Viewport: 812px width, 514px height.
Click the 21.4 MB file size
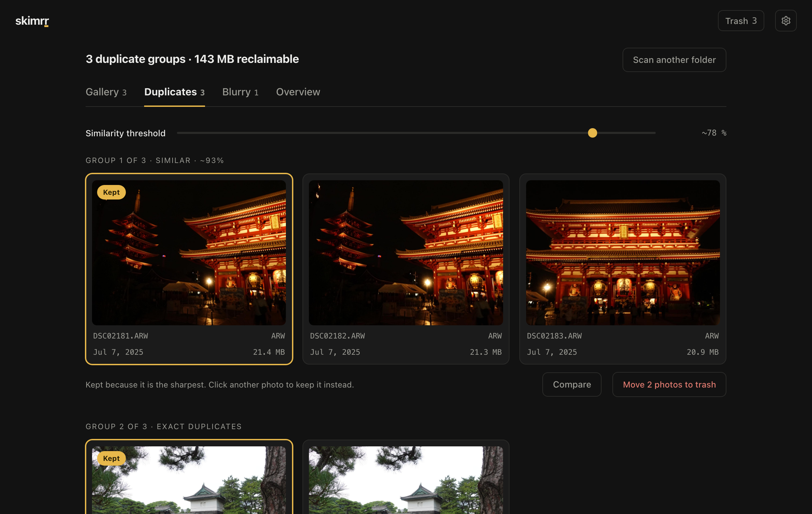(269, 352)
